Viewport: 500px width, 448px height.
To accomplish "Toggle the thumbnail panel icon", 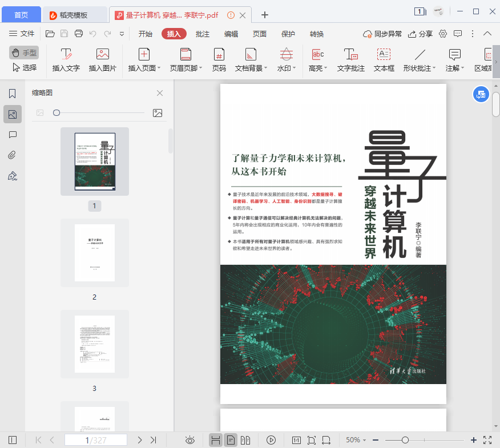I will (13, 114).
